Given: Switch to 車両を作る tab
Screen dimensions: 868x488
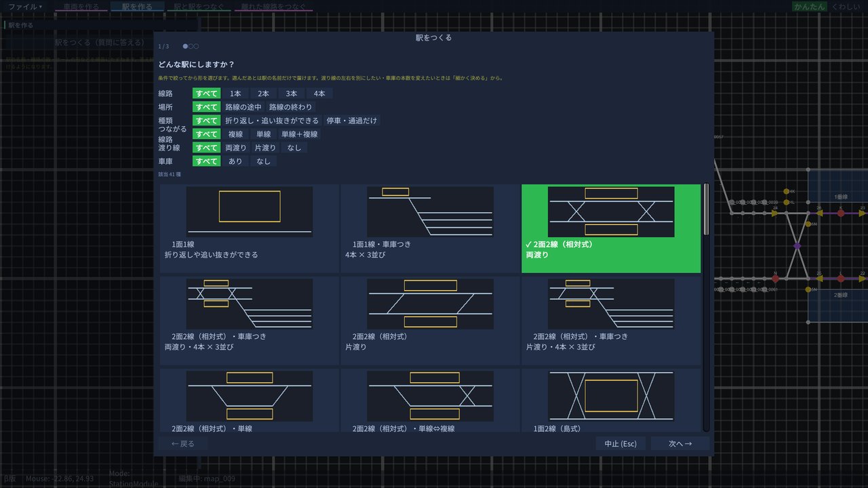Looking at the screenshot, I should (x=81, y=6).
